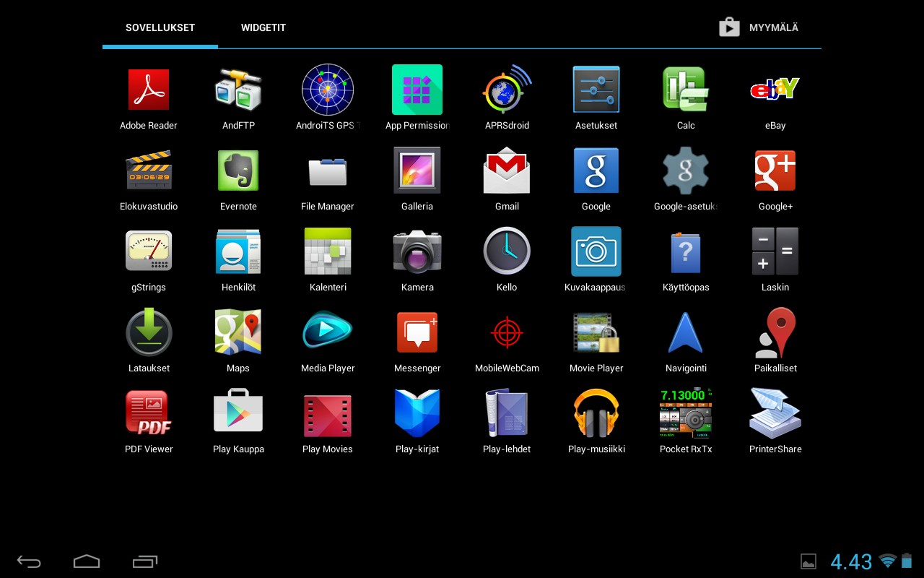Image resolution: width=924 pixels, height=578 pixels.
Task: Open Play-lehdet magazines app
Action: pos(507,413)
